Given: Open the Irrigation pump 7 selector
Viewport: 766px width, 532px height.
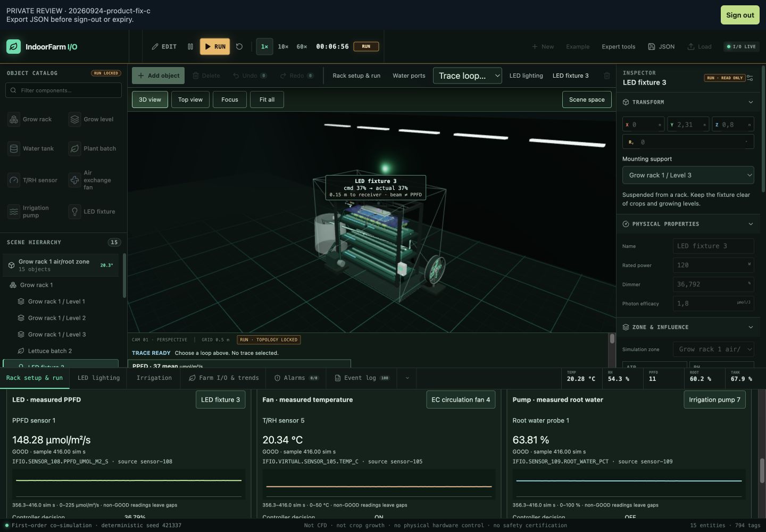Looking at the screenshot, I should point(714,400).
